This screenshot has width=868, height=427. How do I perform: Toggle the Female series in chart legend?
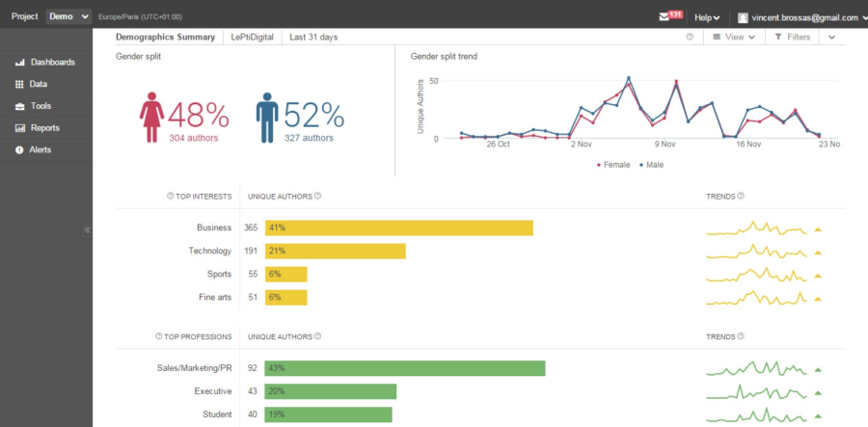click(x=612, y=165)
